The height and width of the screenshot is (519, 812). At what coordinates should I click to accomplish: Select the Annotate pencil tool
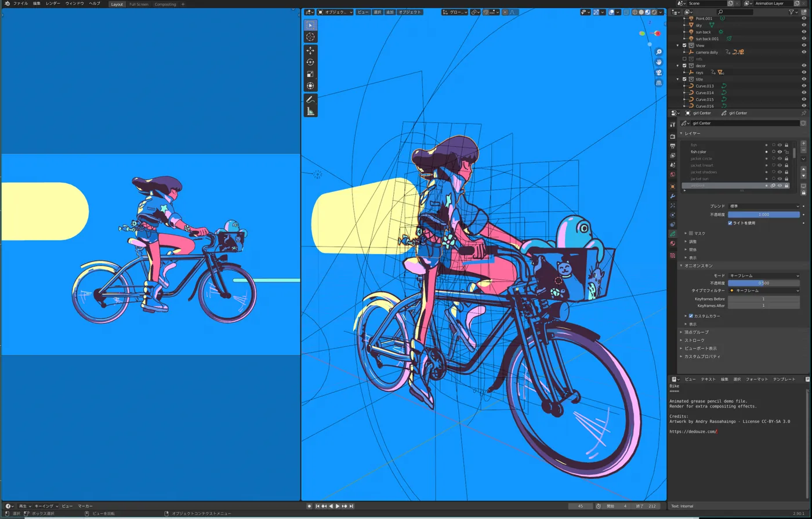click(x=310, y=100)
